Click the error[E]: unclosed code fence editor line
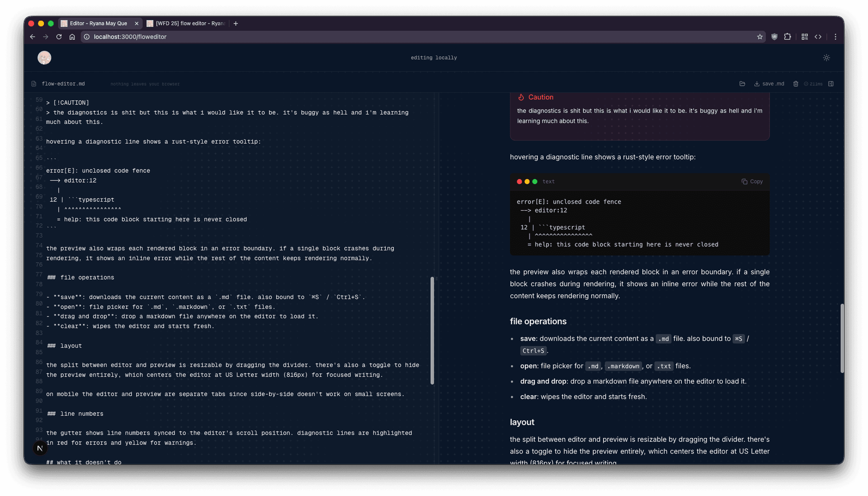Image resolution: width=868 pixels, height=496 pixels. 98,170
